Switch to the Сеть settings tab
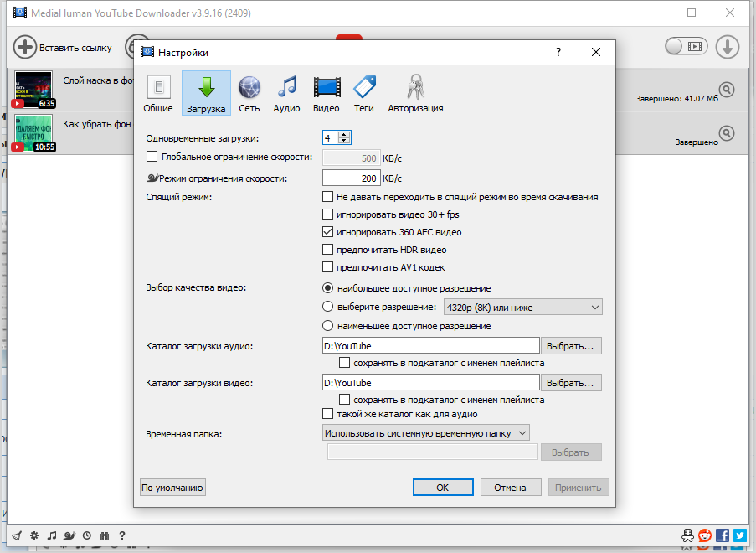The image size is (756, 553). 249,93
